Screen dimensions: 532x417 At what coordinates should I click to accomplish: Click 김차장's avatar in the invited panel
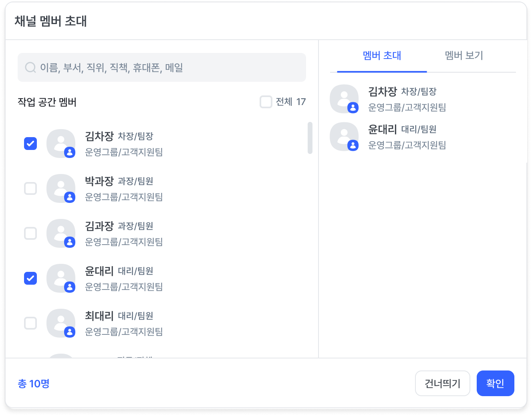point(344,99)
